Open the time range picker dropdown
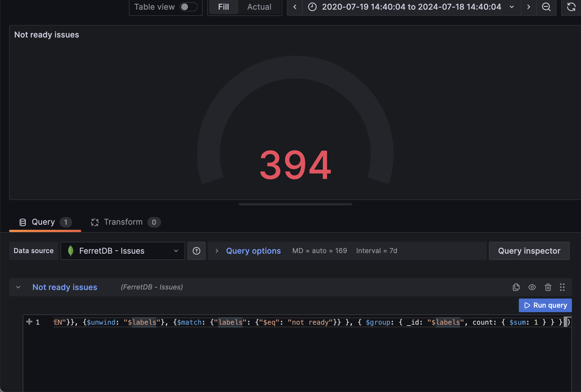This screenshot has height=392, width=581. [411, 7]
